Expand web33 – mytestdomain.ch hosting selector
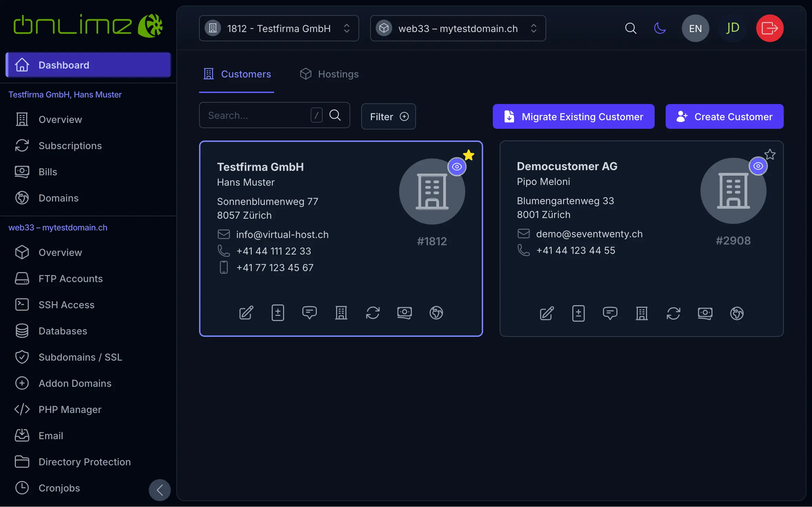This screenshot has width=812, height=507. tap(458, 28)
